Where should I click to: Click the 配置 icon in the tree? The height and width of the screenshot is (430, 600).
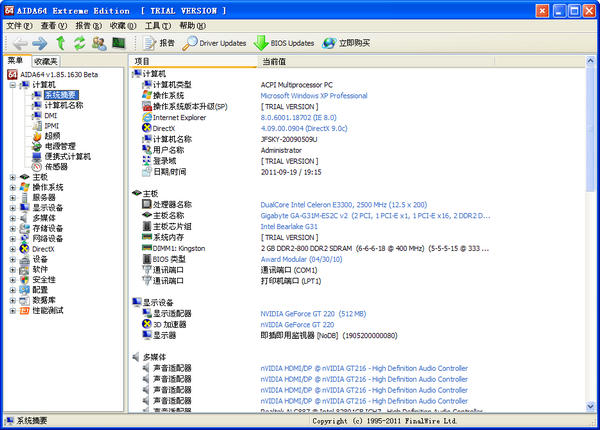coord(24,290)
